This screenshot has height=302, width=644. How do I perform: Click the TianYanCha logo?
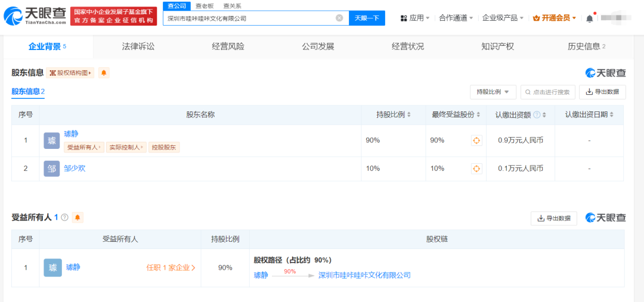[x=35, y=17]
